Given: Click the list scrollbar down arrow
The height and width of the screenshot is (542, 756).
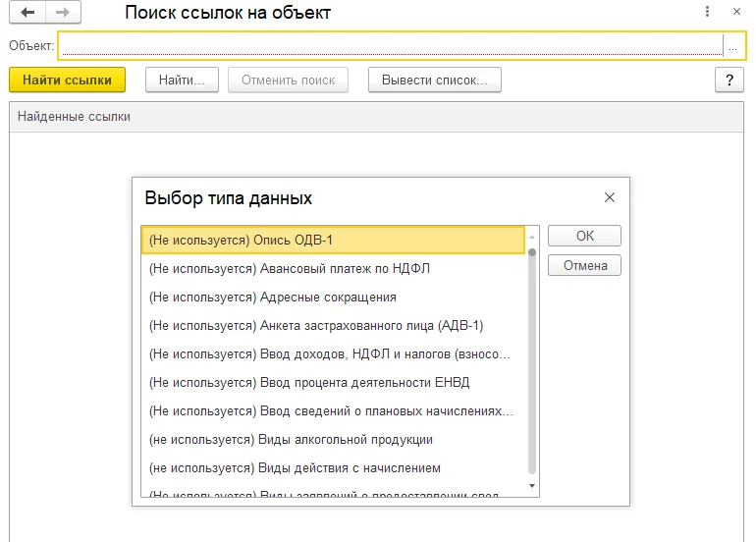Looking at the screenshot, I should [x=532, y=486].
